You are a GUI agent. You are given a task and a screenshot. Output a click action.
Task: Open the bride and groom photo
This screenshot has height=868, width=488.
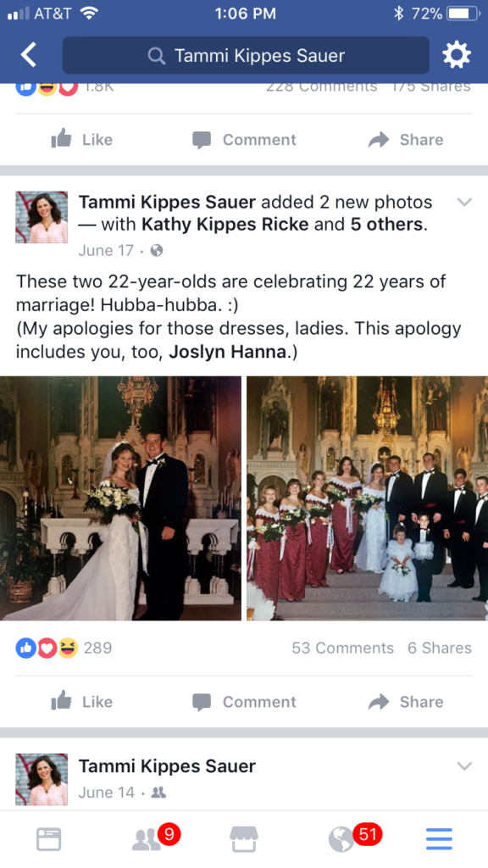120,498
